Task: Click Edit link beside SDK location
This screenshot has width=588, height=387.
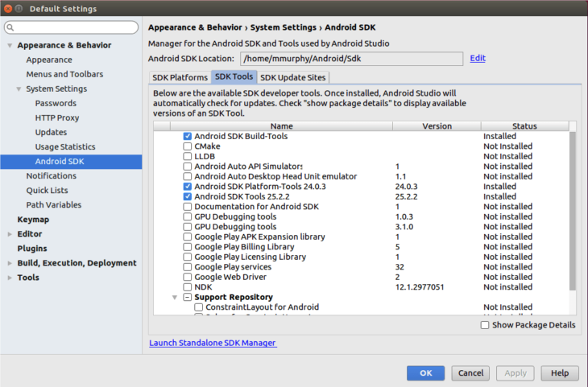Action: click(478, 59)
